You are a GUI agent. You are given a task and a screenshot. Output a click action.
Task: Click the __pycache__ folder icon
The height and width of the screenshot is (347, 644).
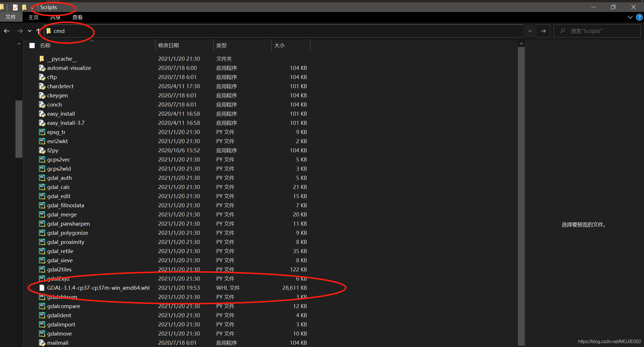pos(42,59)
